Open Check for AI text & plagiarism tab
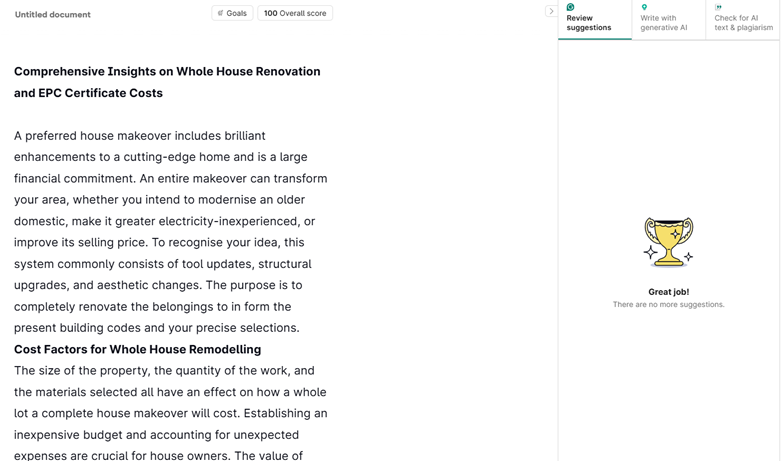The height and width of the screenshot is (461, 781). [742, 22]
